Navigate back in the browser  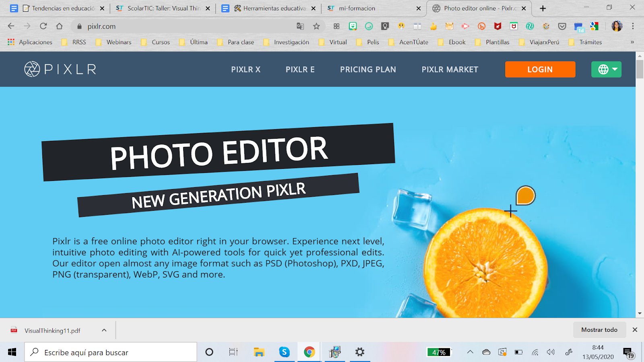tap(11, 26)
